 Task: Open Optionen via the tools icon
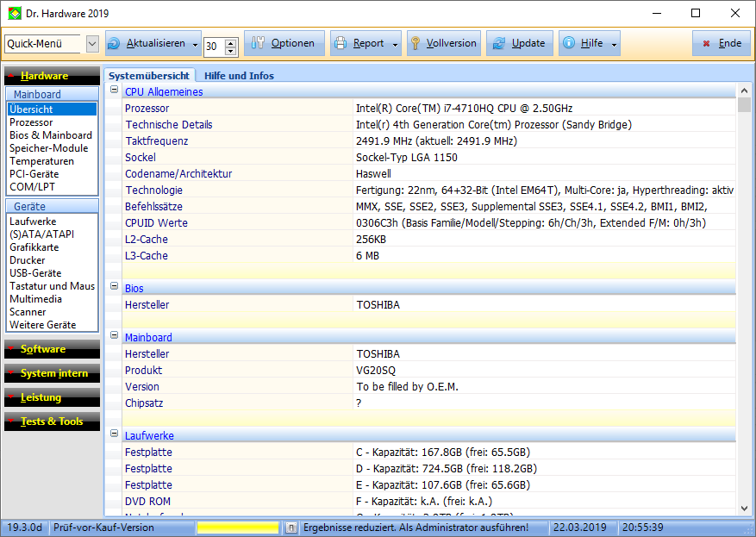click(257, 44)
